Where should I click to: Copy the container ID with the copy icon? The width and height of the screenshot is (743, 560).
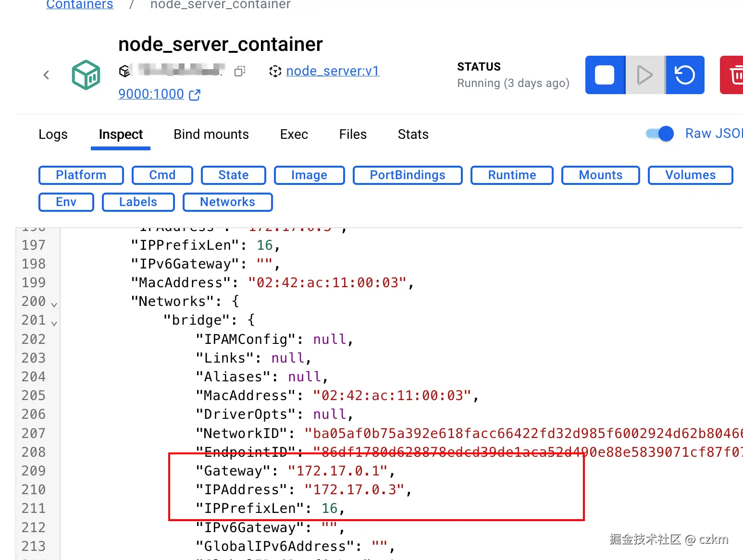240,71
